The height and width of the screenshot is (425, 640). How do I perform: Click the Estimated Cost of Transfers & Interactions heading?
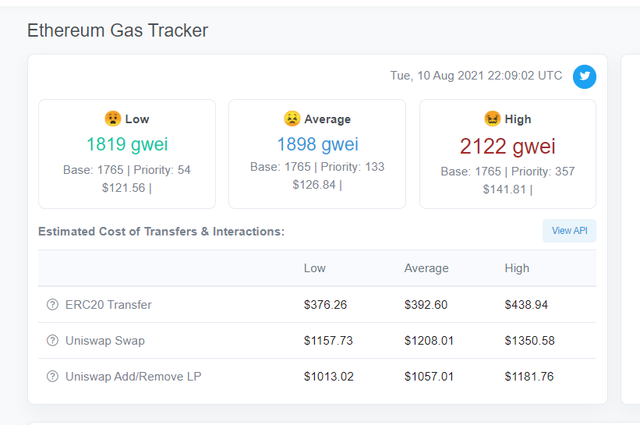161,231
